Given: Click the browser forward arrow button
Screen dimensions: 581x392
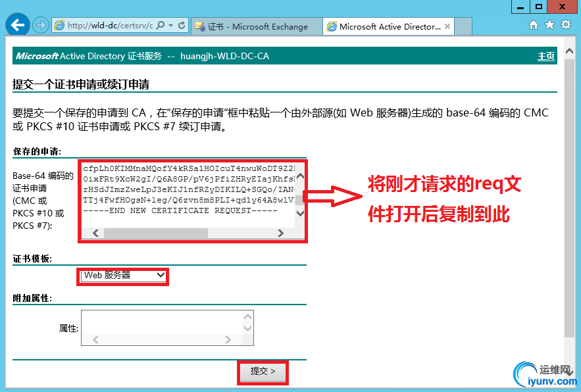Looking at the screenshot, I should (x=40, y=25).
